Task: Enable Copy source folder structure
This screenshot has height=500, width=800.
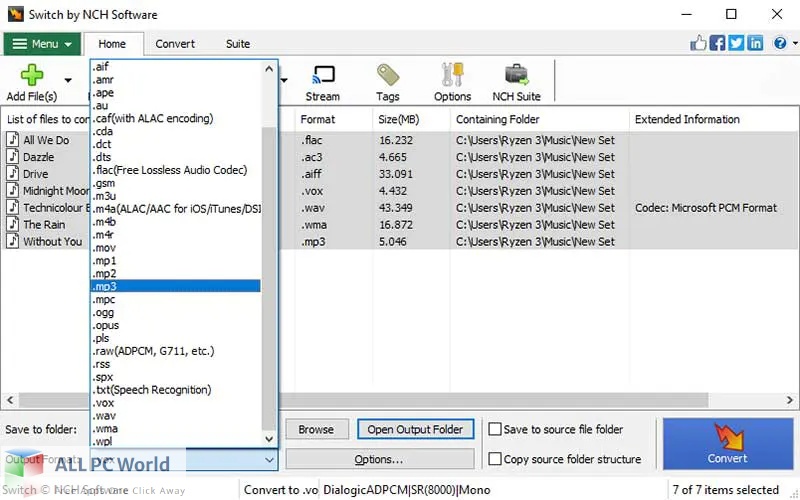Action: (x=495, y=459)
